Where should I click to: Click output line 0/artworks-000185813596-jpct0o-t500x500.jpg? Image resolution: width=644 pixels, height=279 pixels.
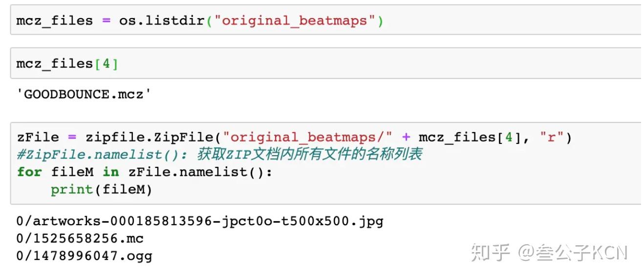[200, 221]
